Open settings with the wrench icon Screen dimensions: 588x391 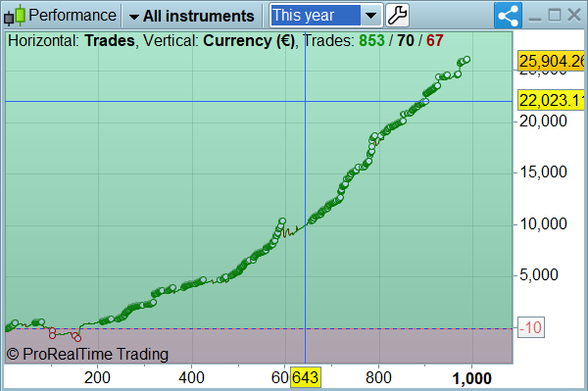click(x=397, y=16)
